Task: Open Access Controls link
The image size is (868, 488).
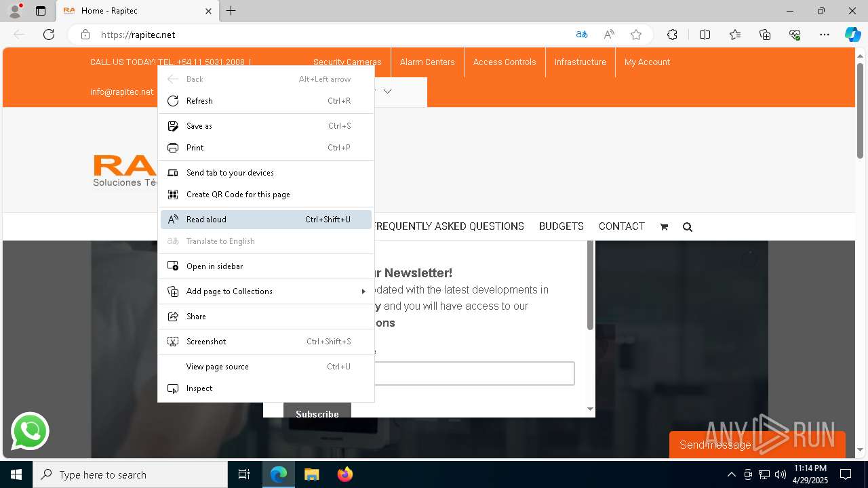Action: 505,62
